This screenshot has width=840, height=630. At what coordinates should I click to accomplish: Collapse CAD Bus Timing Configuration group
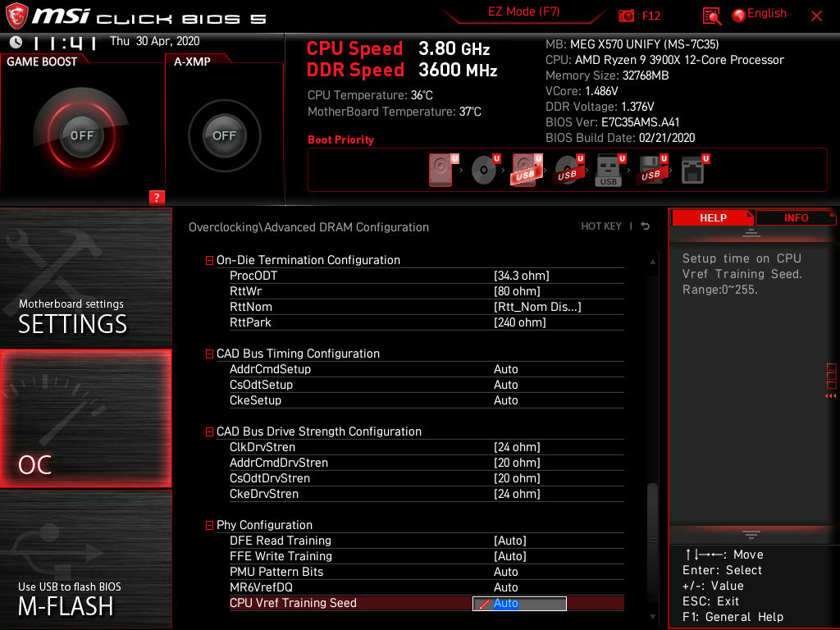point(209,354)
